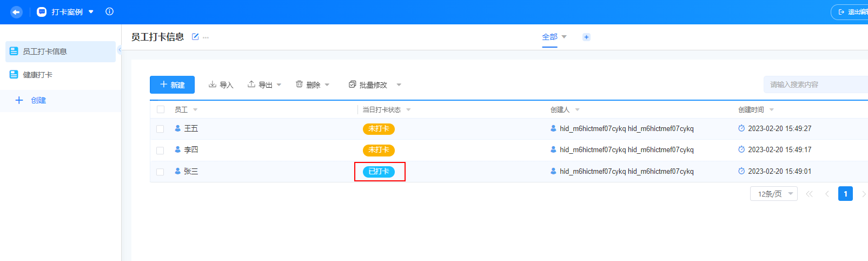Click employee name 李四
This screenshot has width=868, height=261.
(191, 149)
